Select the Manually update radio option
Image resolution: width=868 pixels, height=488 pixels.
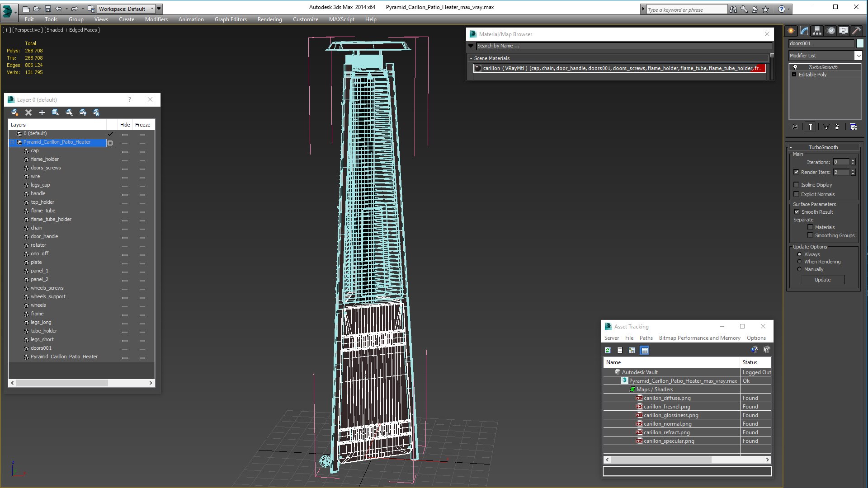coord(799,269)
